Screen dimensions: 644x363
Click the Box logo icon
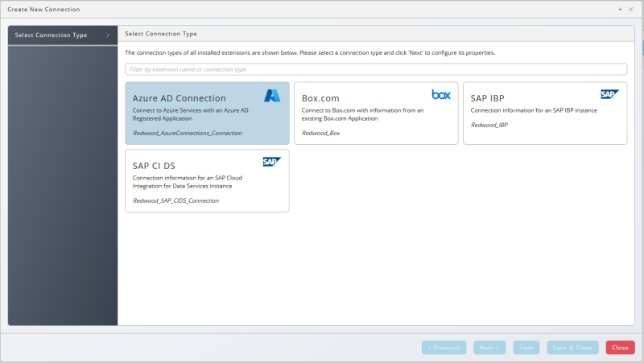(x=441, y=95)
